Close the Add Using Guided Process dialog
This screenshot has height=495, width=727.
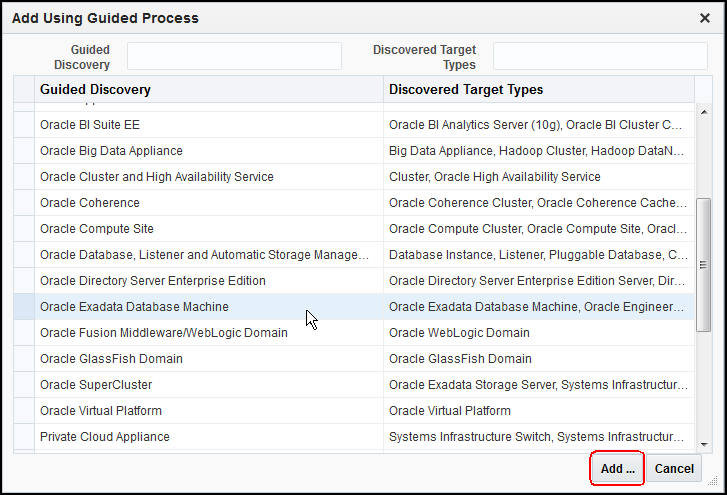pos(704,18)
